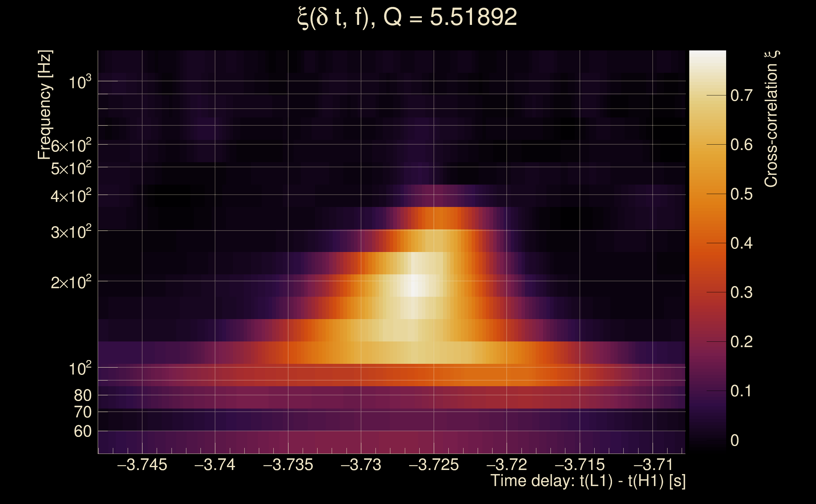Click the brightest white peak in heatmap
This screenshot has width=816, height=504.
(414, 286)
